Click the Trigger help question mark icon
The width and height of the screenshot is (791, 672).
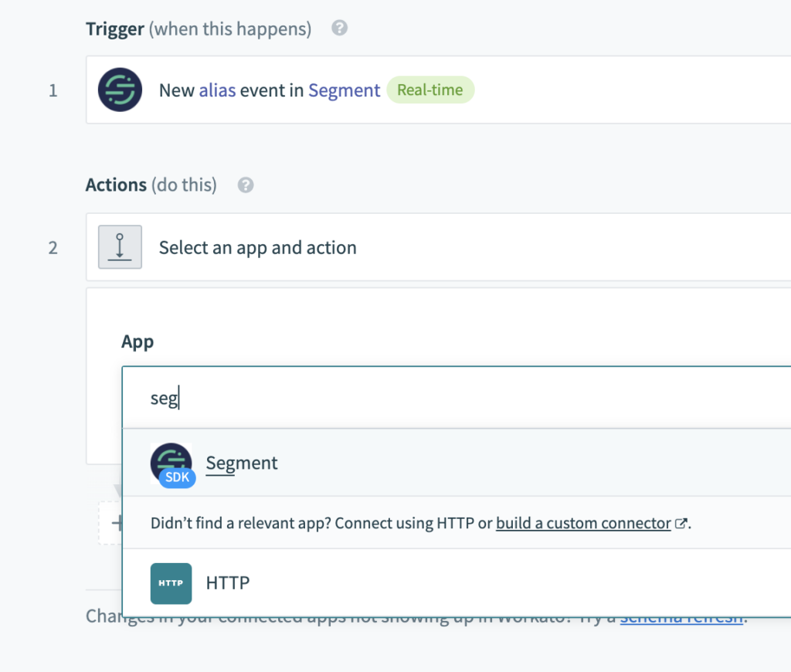coord(339,29)
